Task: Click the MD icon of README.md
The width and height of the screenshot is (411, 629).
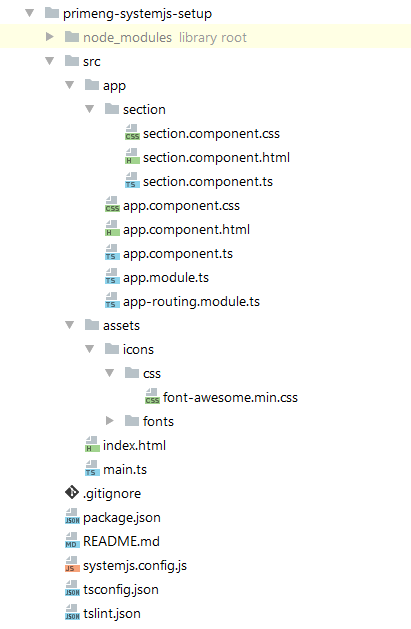Action: point(72,541)
